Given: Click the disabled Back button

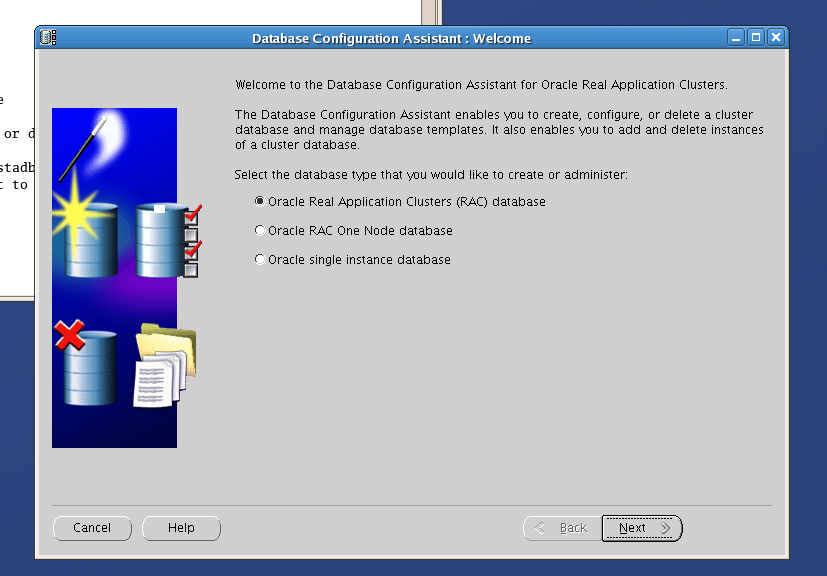Looking at the screenshot, I should point(563,528).
